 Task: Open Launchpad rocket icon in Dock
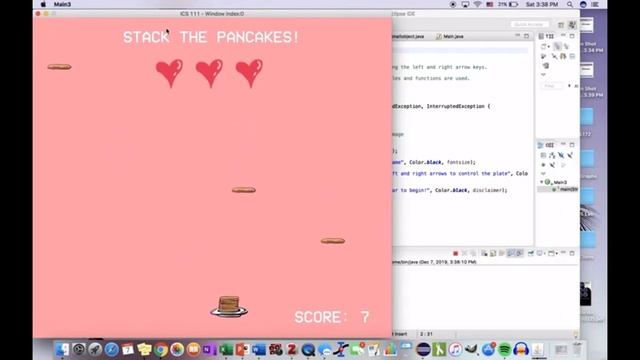coord(95,349)
